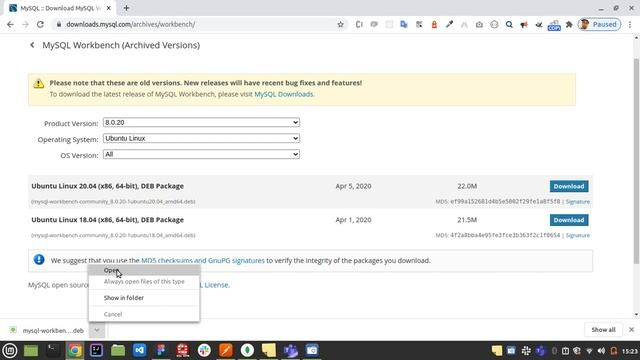Open Figma from the taskbar
The height and width of the screenshot is (360, 640).
click(161, 350)
